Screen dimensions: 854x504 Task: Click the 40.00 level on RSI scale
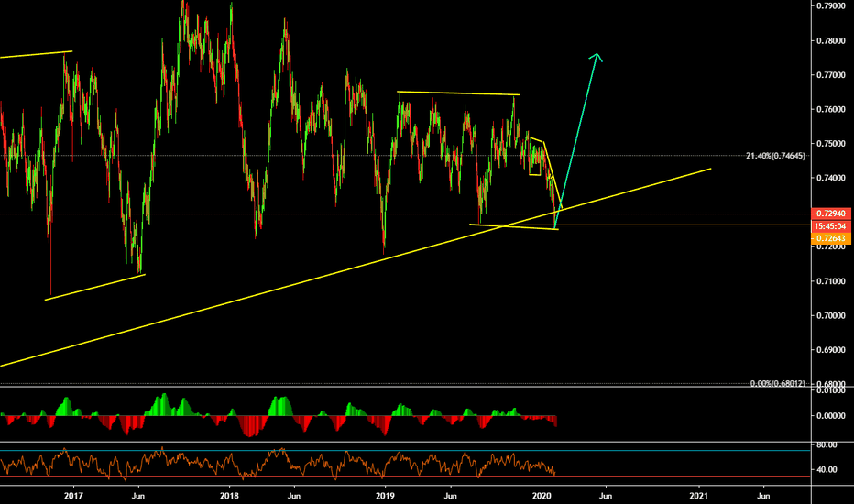click(827, 469)
